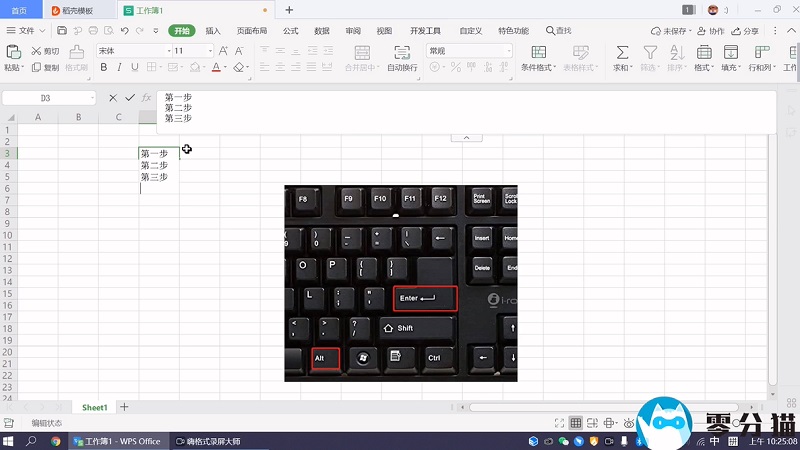The image size is (800, 450).
Task: Open the Formulas (公式) ribbon tab
Action: (290, 31)
